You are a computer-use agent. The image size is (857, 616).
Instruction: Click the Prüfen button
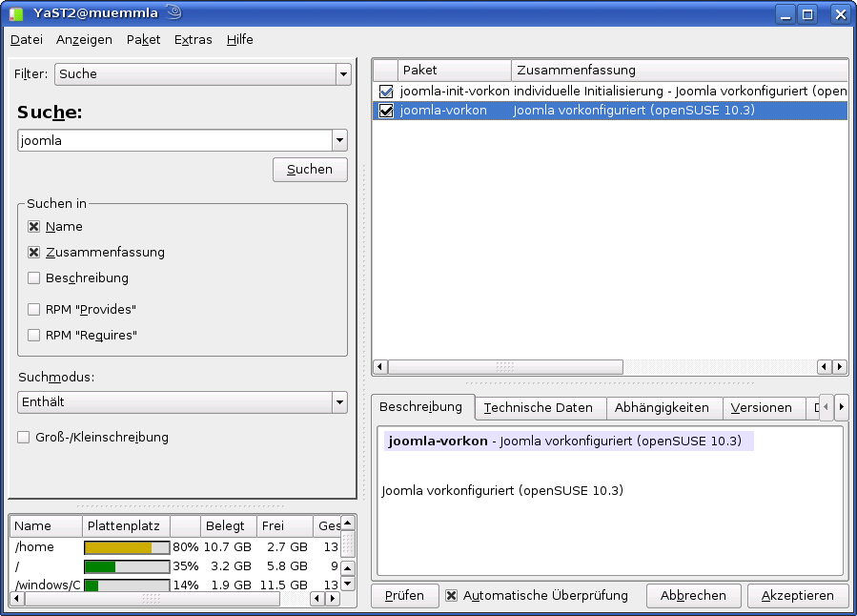point(404,596)
